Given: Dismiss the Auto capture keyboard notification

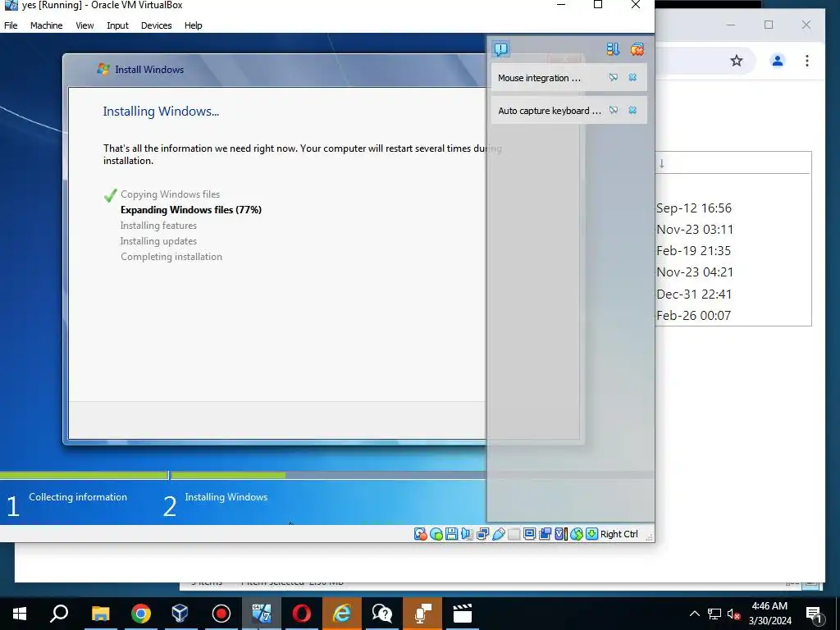Looking at the screenshot, I should pos(632,111).
